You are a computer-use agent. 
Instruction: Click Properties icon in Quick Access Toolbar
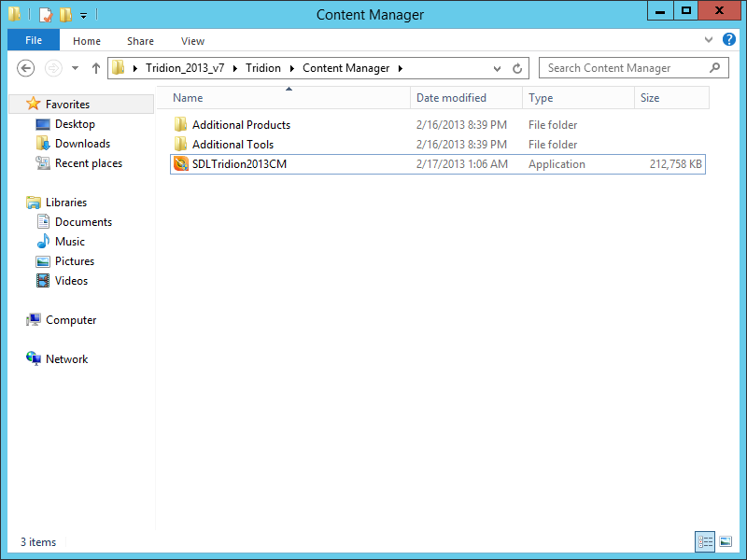point(45,15)
